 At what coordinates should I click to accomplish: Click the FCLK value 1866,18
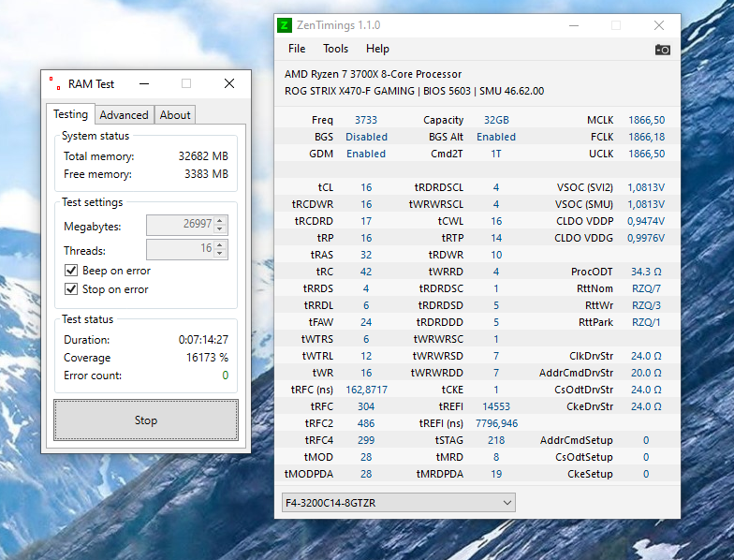point(646,137)
